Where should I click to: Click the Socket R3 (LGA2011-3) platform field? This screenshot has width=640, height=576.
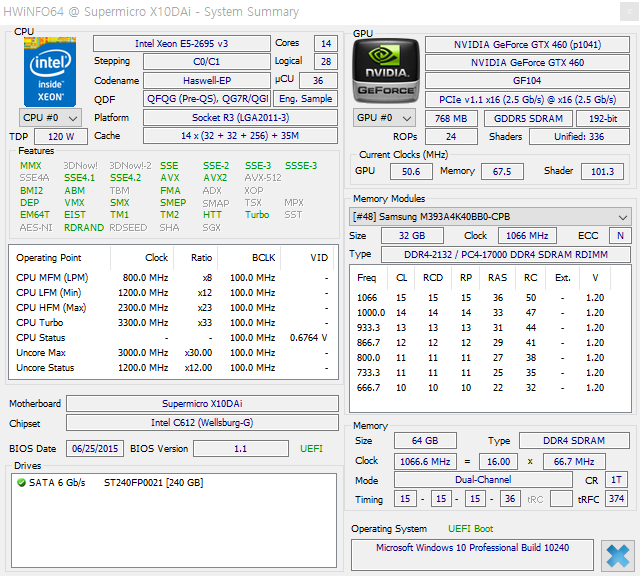pyautogui.click(x=240, y=118)
